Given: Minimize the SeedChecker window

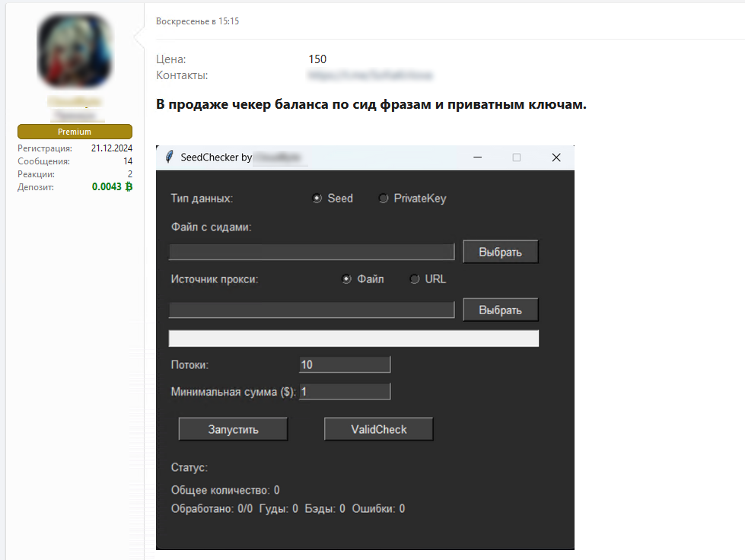Looking at the screenshot, I should click(x=478, y=157).
